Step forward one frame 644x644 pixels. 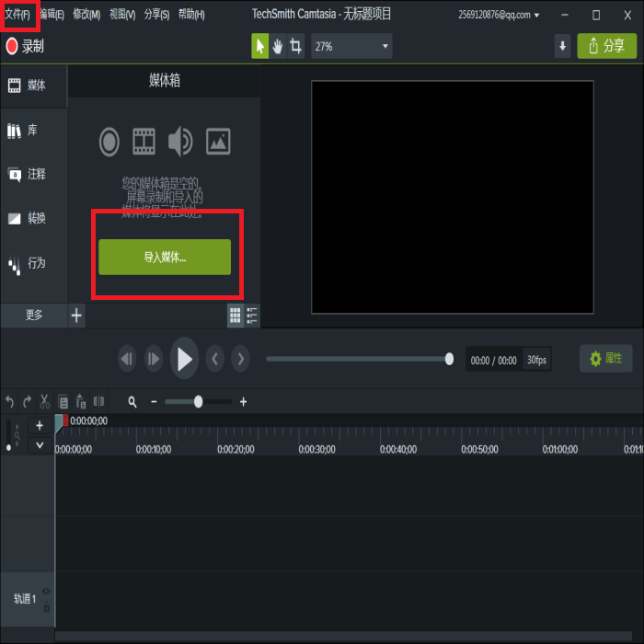pyautogui.click(x=154, y=359)
